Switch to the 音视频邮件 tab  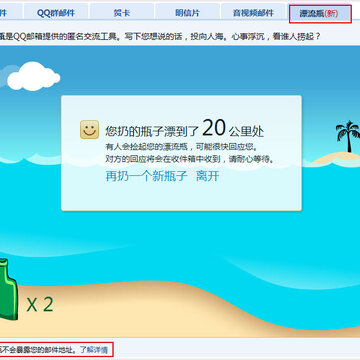[253, 13]
